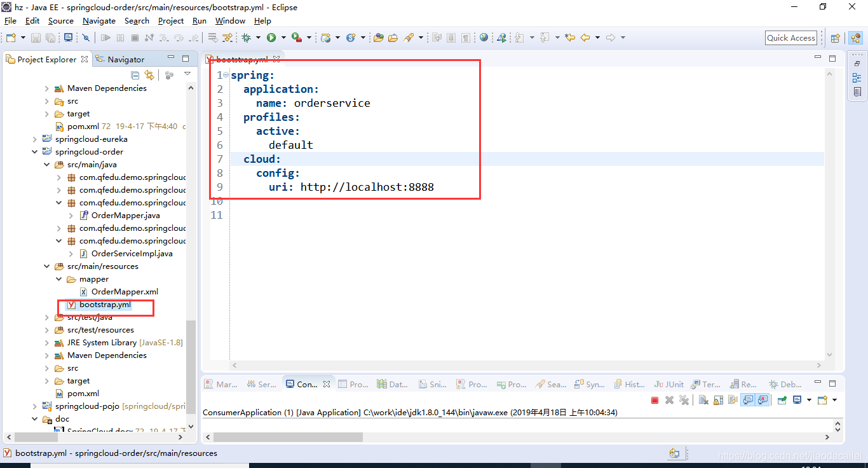Viewport: 868px width, 468px height.
Task: Click the Save All toolbar icon
Action: coord(50,38)
